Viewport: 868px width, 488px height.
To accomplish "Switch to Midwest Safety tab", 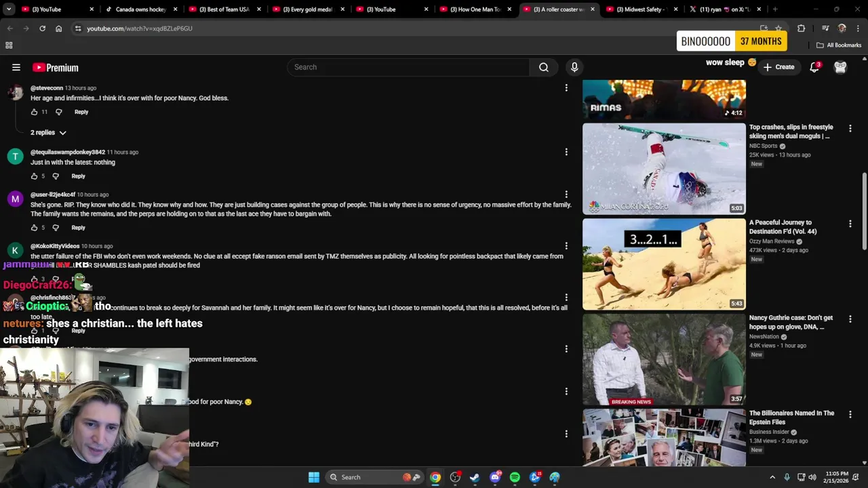I will (642, 9).
